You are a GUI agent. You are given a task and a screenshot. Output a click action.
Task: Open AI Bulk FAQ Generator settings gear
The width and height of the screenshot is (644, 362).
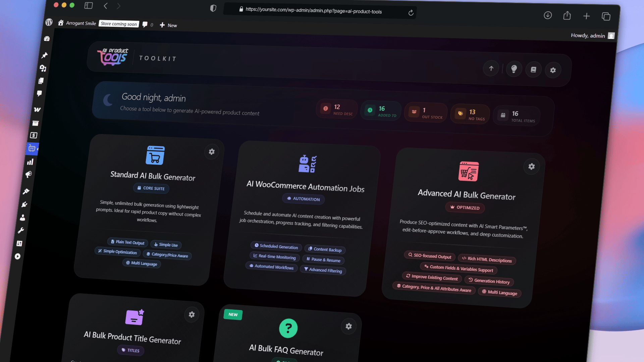[349, 326]
